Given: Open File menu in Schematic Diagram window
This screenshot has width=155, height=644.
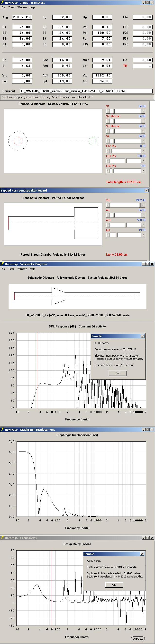Looking at the screenshot, I should (3, 269).
